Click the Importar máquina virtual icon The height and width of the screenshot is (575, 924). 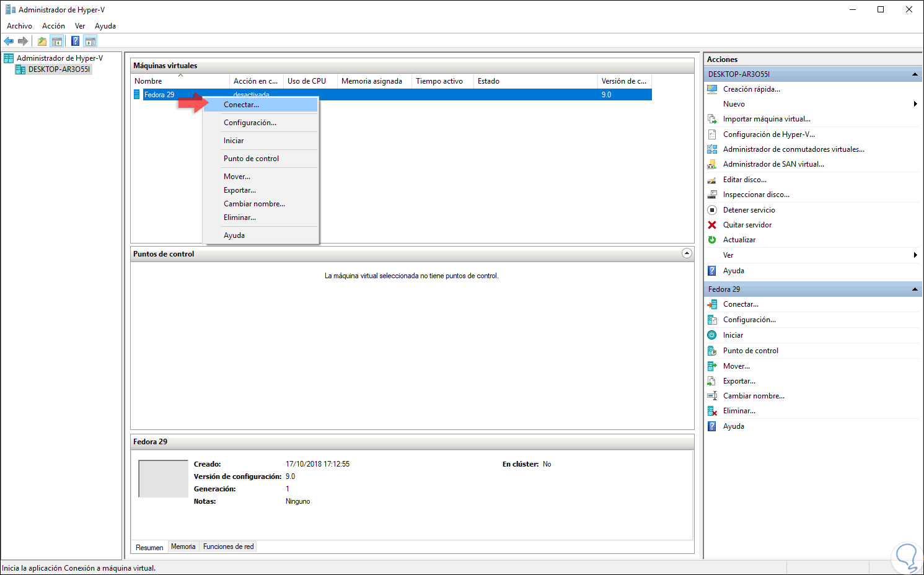pyautogui.click(x=712, y=119)
